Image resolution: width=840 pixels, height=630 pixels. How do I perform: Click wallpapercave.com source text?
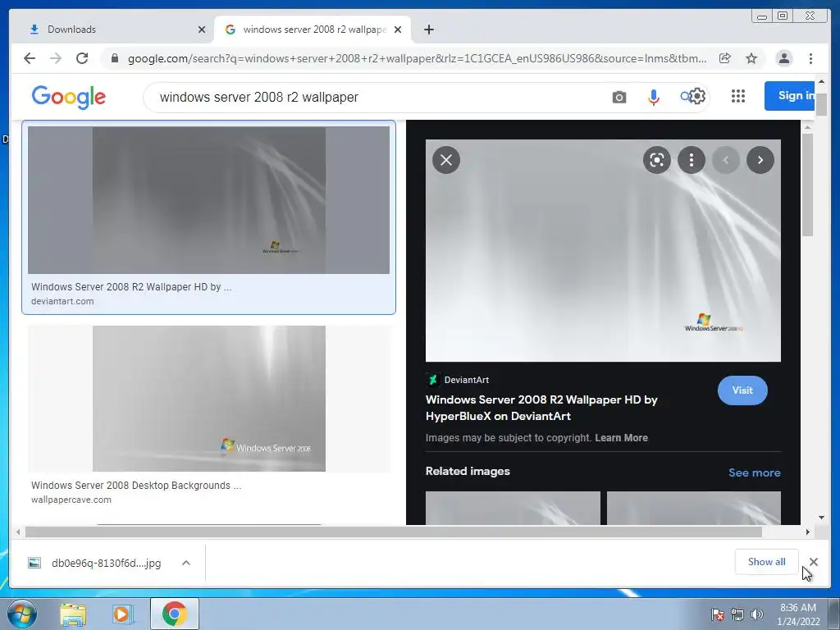click(71, 500)
